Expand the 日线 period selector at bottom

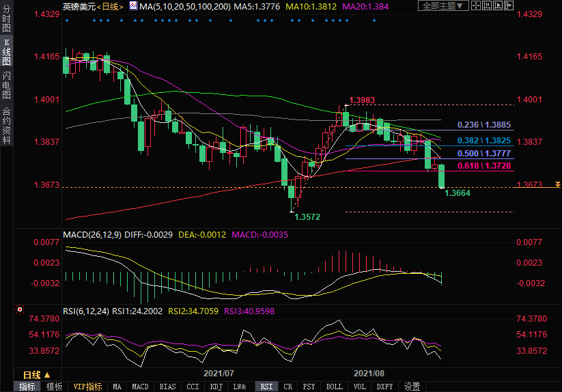[37, 375]
